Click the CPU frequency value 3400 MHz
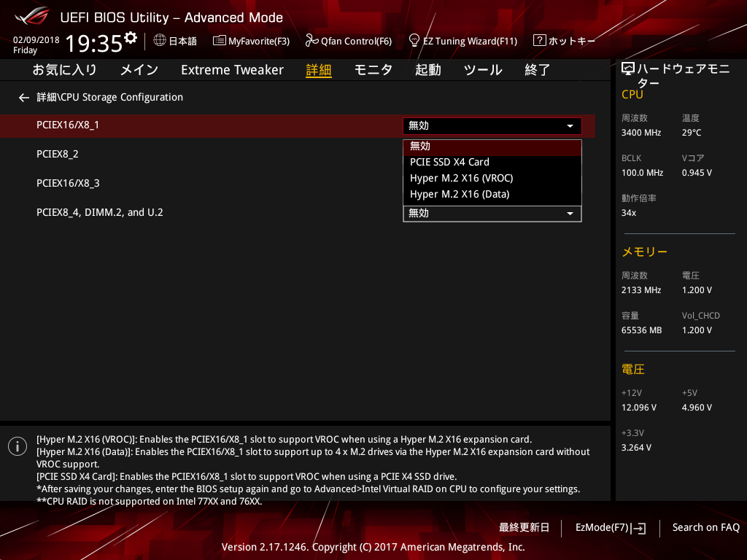Image resolution: width=747 pixels, height=560 pixels. (x=640, y=133)
